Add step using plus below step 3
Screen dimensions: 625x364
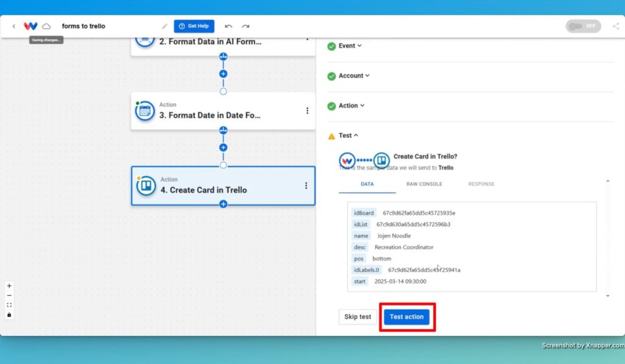[x=223, y=148]
